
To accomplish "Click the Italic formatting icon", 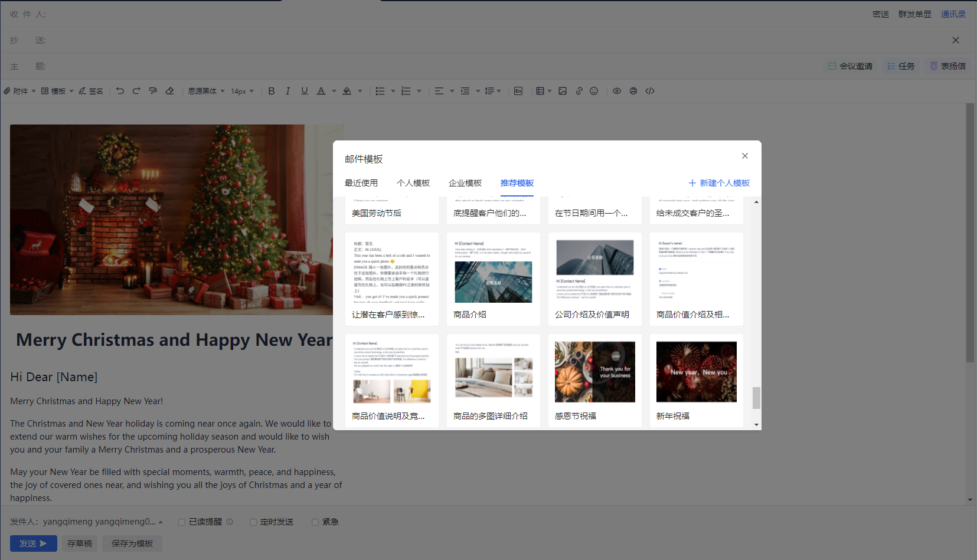I will tap(288, 91).
